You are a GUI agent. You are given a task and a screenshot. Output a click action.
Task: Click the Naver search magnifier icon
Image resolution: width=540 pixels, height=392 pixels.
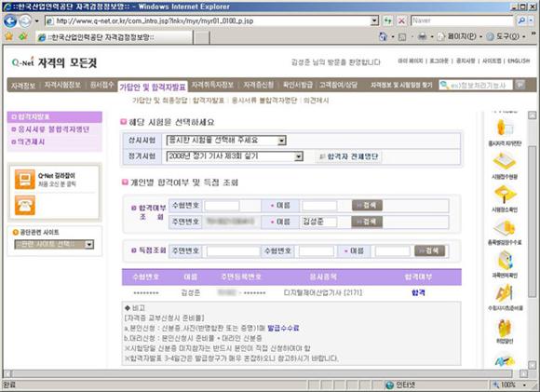(521, 21)
